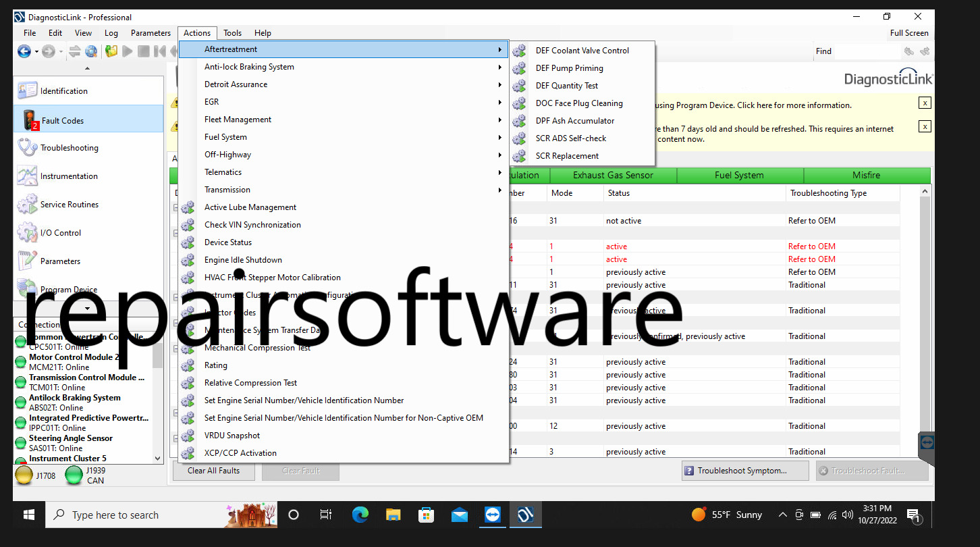Click the Device Status gear icon
Image resolution: width=980 pixels, height=547 pixels.
coord(188,242)
